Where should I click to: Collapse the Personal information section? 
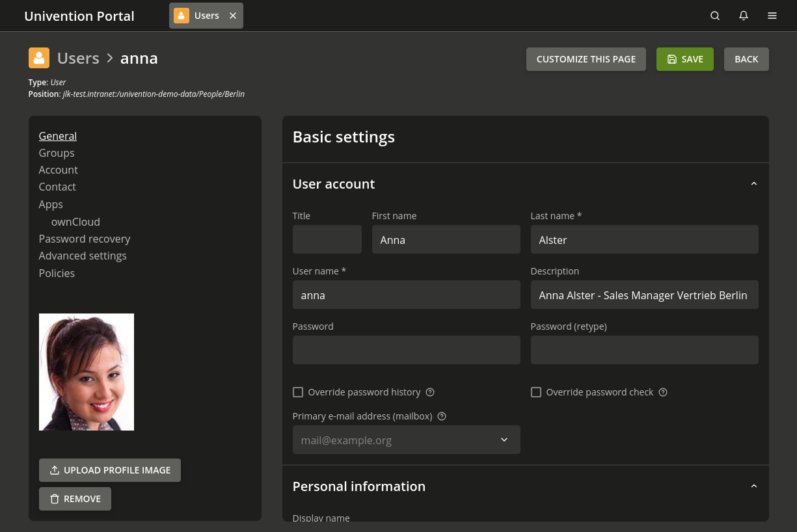click(x=754, y=486)
